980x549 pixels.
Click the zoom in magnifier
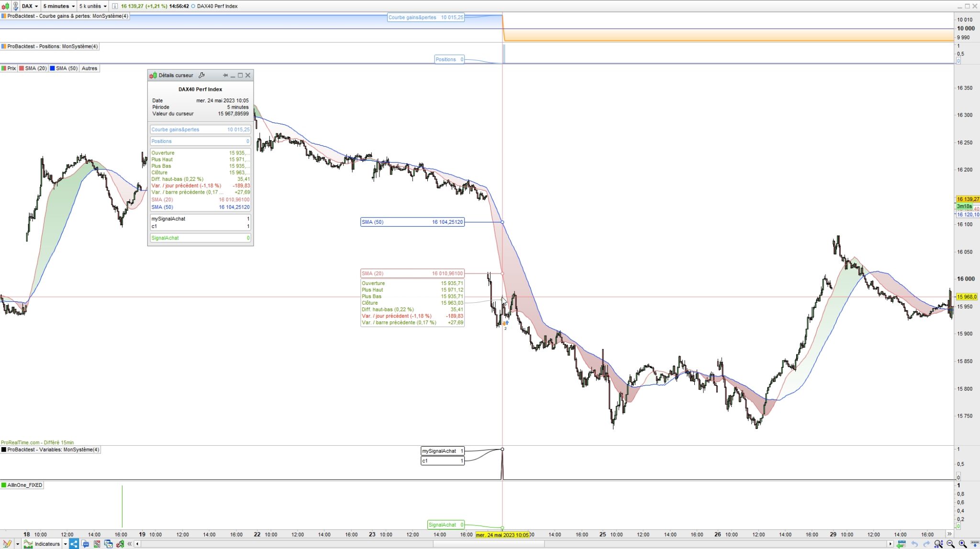[962, 544]
